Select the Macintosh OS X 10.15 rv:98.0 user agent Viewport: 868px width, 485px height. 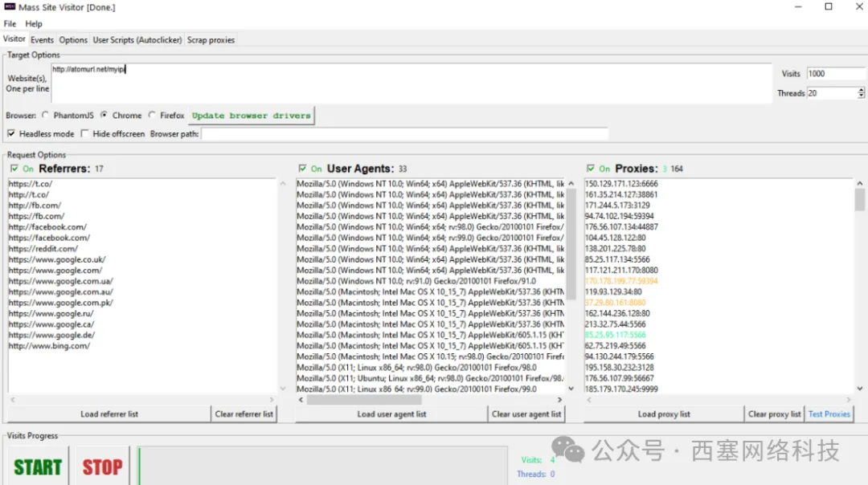pos(430,357)
